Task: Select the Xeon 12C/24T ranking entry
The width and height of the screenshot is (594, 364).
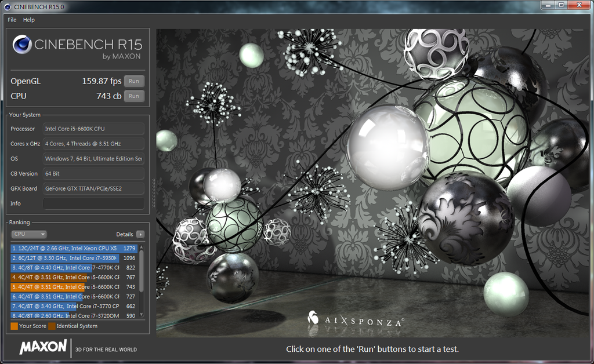Action: click(65, 248)
